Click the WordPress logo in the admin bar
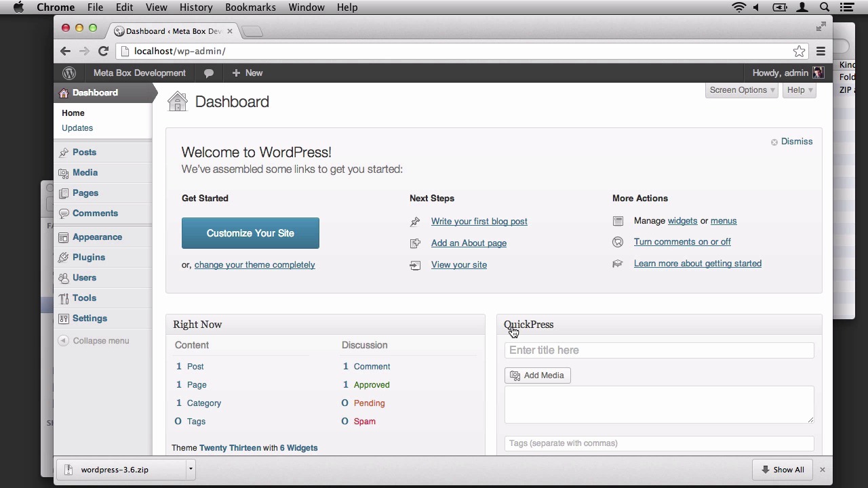Viewport: 868px width, 488px height. click(69, 73)
